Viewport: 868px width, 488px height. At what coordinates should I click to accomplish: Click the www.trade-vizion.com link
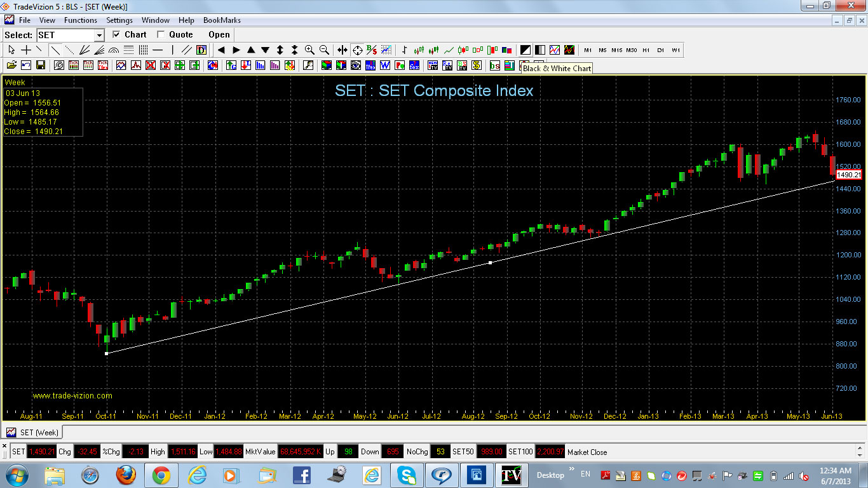tap(72, 395)
